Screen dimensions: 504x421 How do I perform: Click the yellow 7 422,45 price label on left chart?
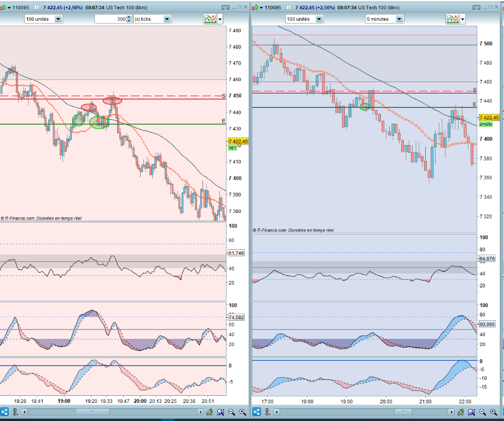click(238, 141)
